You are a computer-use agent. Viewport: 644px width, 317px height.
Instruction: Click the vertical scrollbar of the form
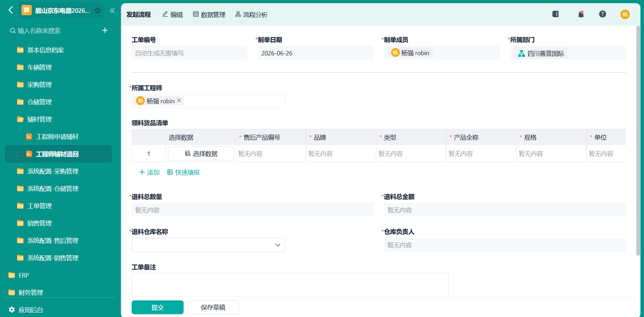[x=638, y=140]
